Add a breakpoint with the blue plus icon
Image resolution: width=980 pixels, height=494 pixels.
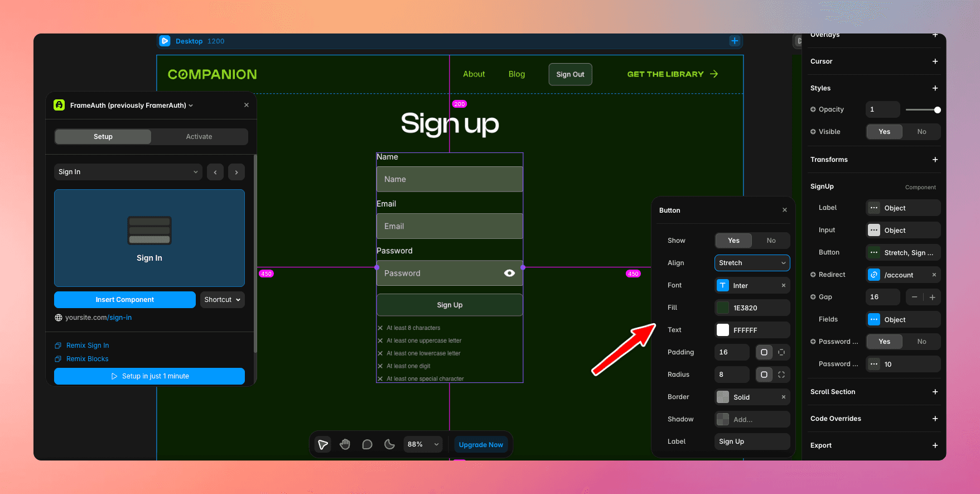click(735, 41)
